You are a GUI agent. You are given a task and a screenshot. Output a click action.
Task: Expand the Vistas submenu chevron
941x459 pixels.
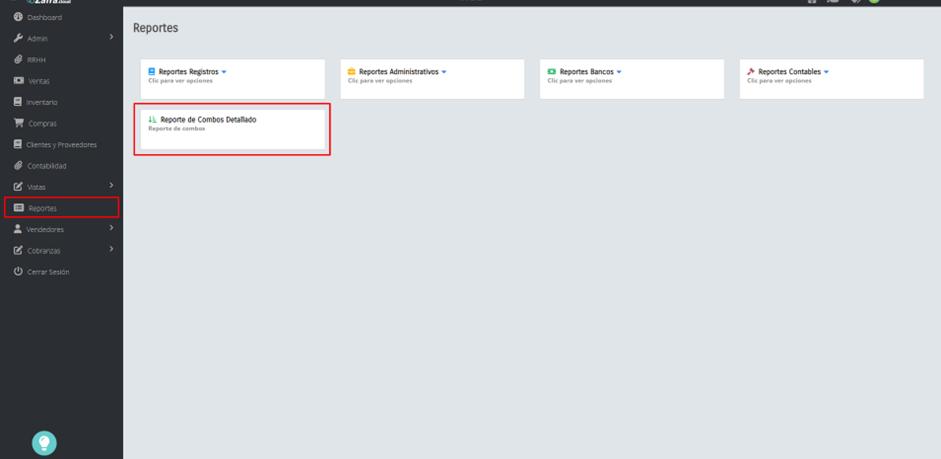112,185
